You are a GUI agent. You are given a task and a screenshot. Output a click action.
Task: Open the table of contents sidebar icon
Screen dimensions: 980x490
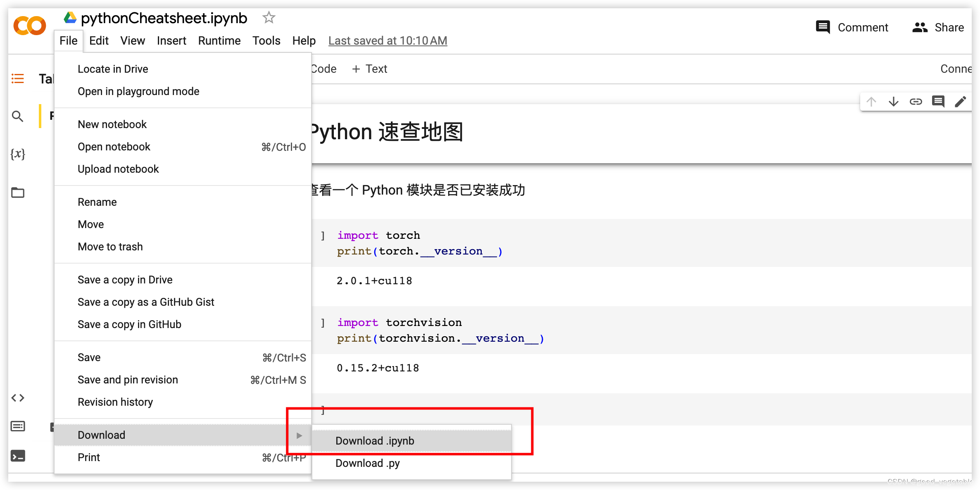pyautogui.click(x=18, y=78)
